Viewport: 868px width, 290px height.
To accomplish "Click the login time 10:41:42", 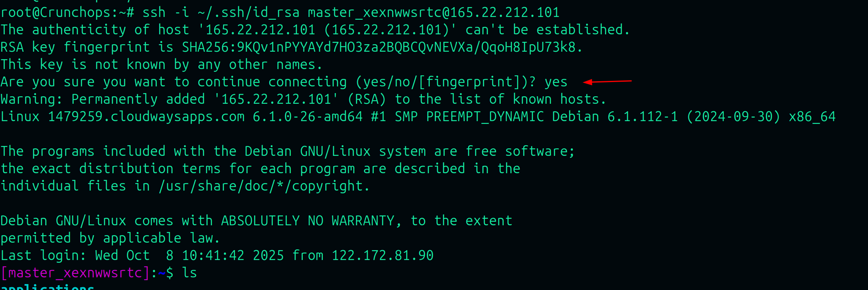I will pyautogui.click(x=213, y=256).
